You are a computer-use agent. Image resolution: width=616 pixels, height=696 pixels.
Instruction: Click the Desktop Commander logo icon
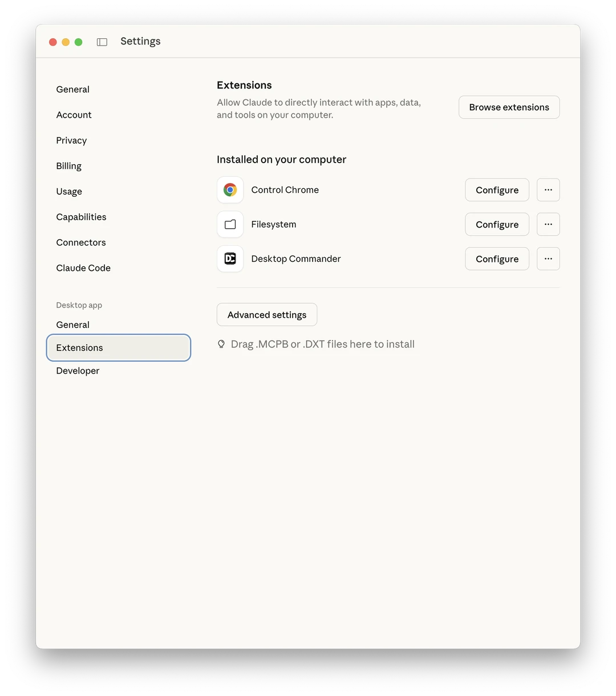pos(230,258)
